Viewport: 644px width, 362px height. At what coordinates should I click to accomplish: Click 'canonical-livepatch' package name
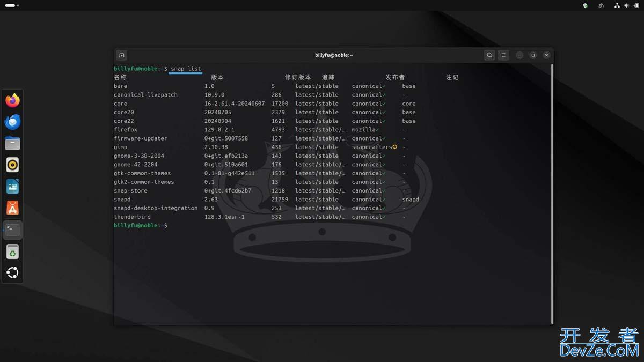145,95
